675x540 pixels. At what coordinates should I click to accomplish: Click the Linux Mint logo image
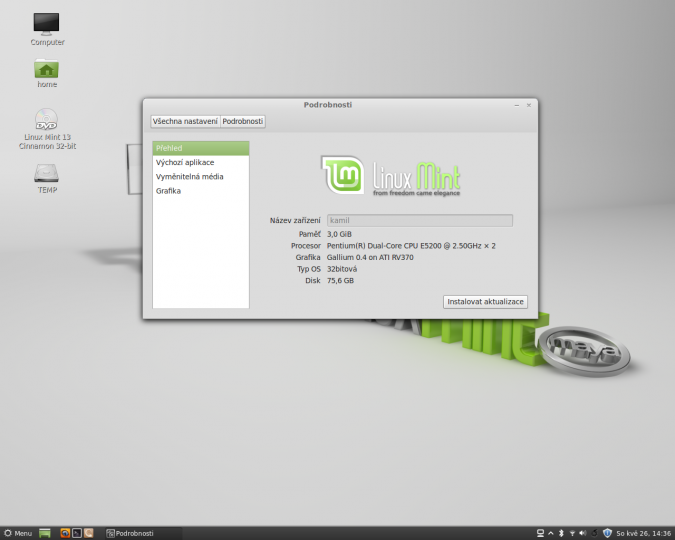(391, 176)
